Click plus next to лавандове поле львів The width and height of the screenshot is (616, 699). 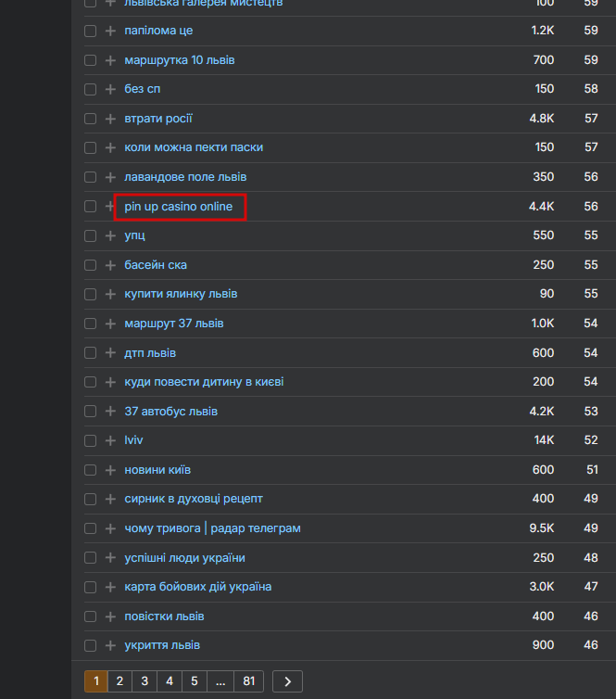110,177
